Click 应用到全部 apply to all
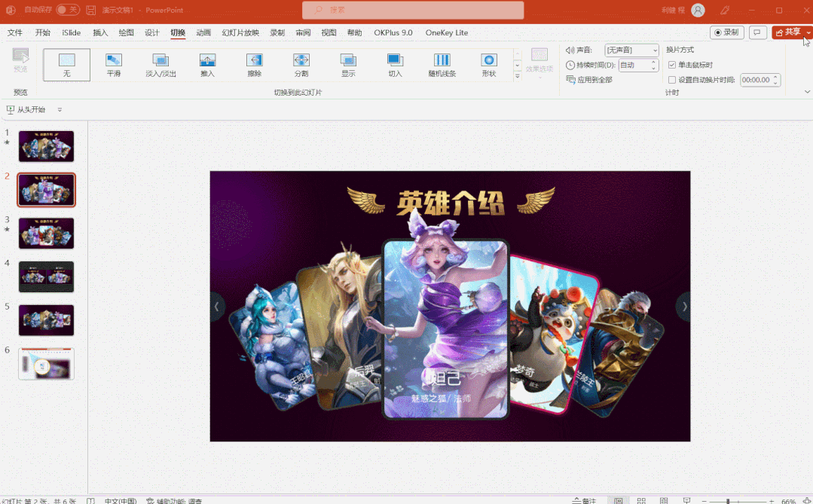This screenshot has height=504, width=813. 589,80
